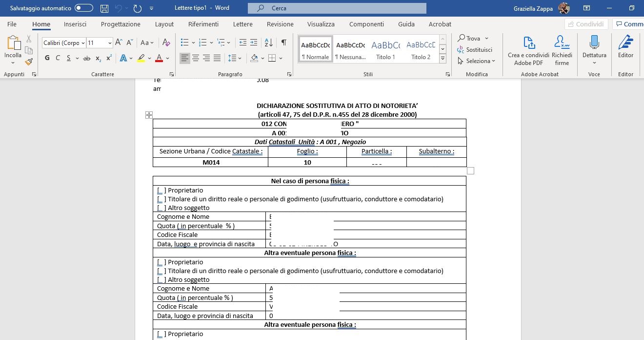Open the Quick Access Toolbar customize dropdown
Viewport: 644px width, 340px height.
(151, 9)
